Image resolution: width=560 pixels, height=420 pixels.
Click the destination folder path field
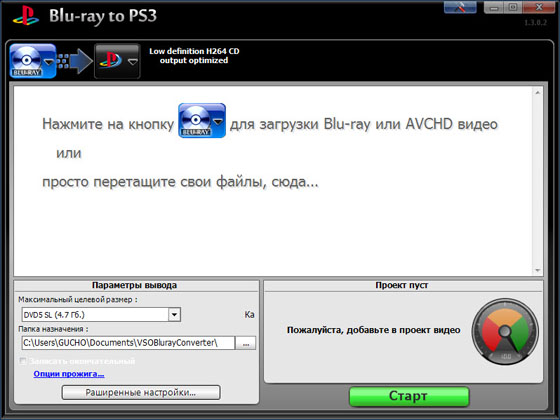click(128, 343)
